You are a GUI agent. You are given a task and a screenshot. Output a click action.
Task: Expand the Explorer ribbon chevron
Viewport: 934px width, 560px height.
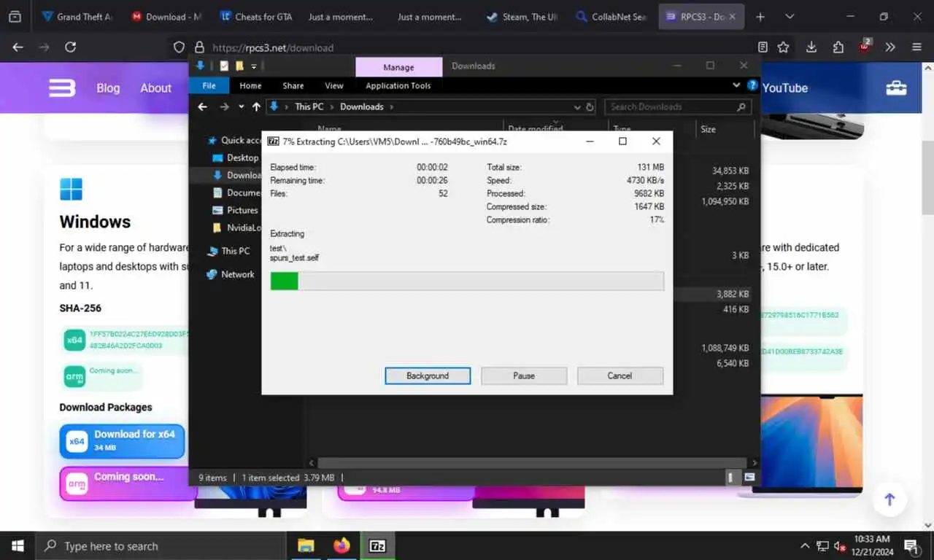[736, 85]
